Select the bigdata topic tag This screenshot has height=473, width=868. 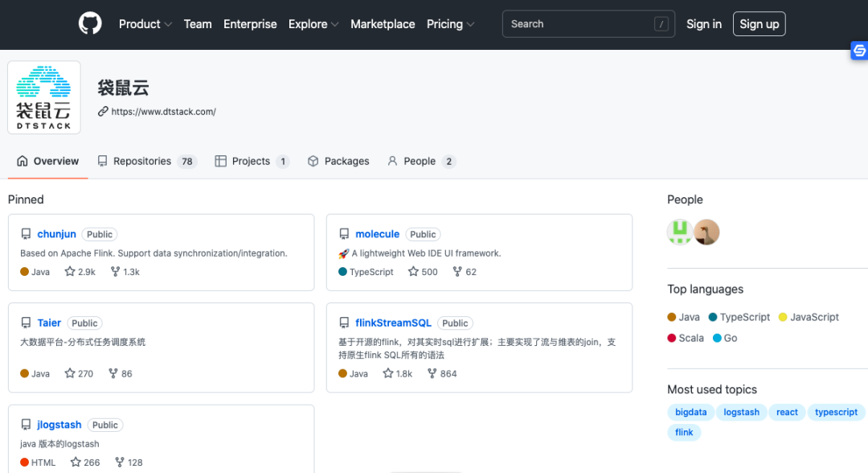[690, 412]
